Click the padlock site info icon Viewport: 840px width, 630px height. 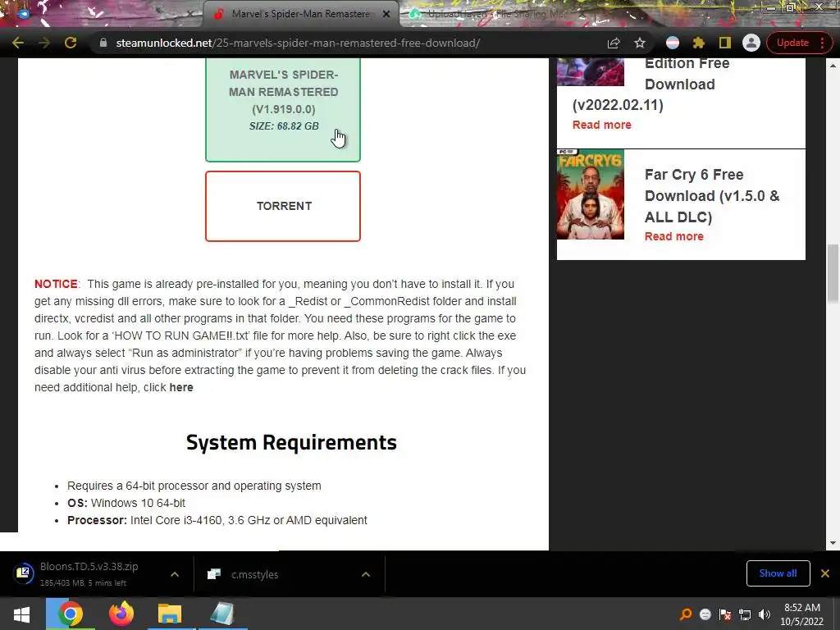(x=103, y=43)
